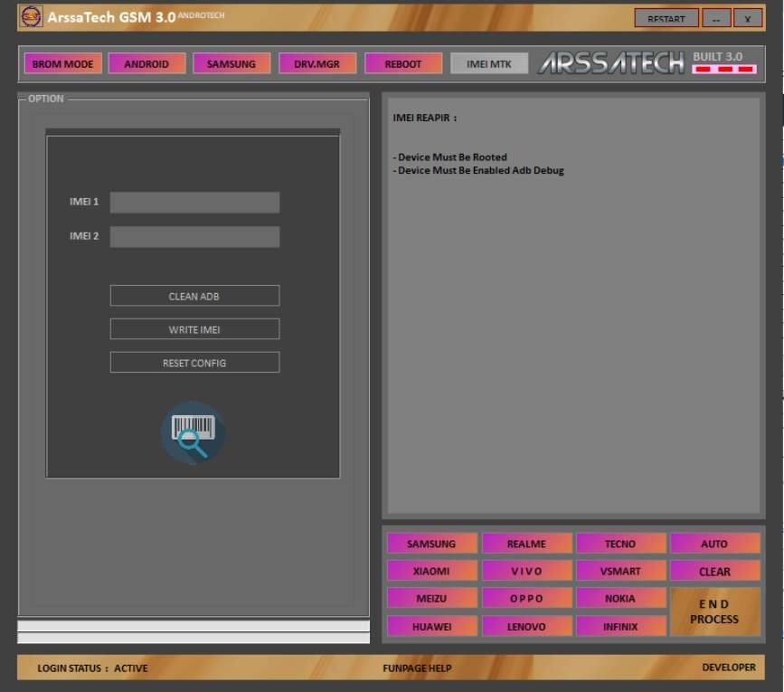
Task: Pick the OPPO brand button
Action: coord(526,598)
